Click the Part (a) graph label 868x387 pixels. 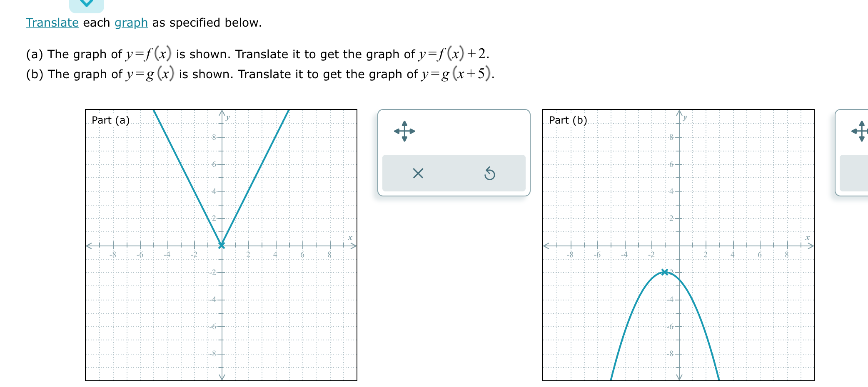coord(110,120)
